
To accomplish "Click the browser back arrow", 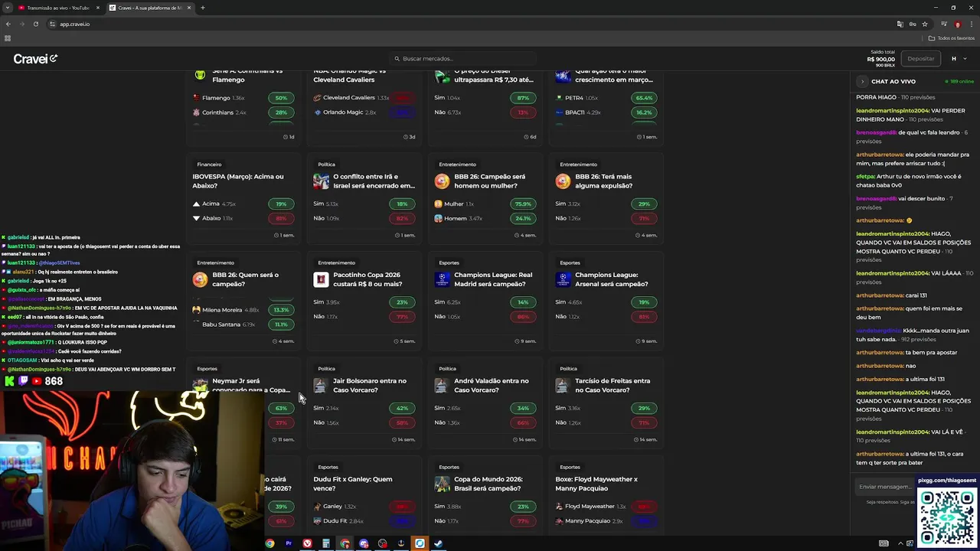I will tap(8, 24).
